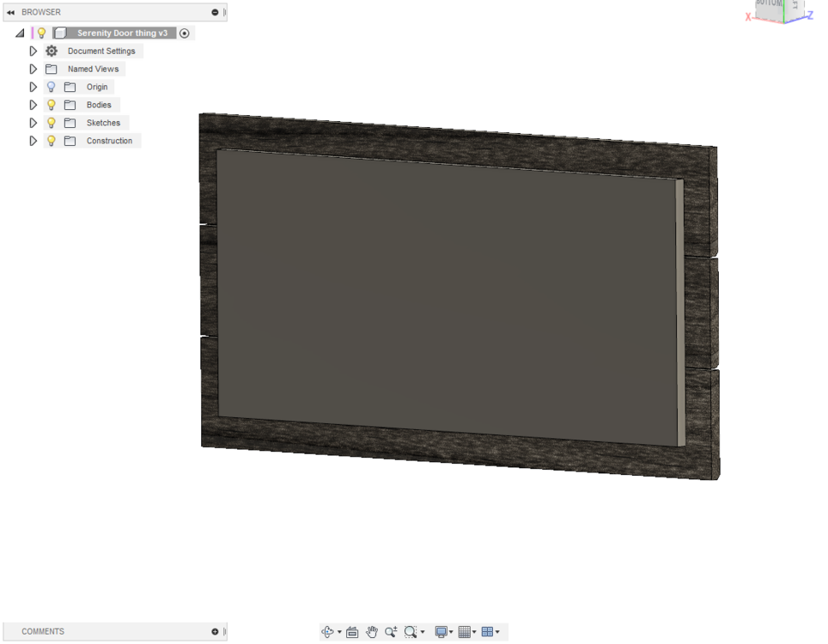Click the Grid and Snaps icon
The width and height of the screenshot is (828, 644).
pos(465,632)
